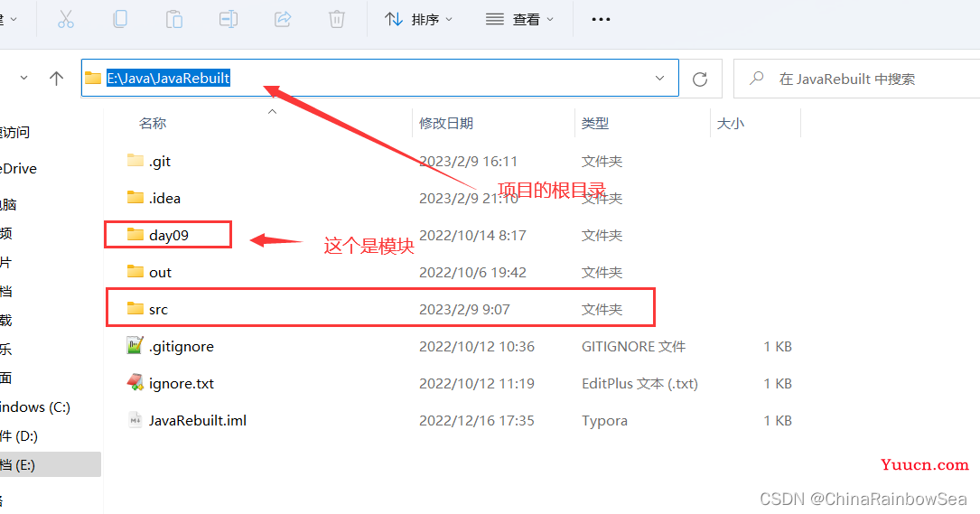The image size is (980, 514).
Task: Click the sort arrows icon beside 排序
Action: point(393,19)
